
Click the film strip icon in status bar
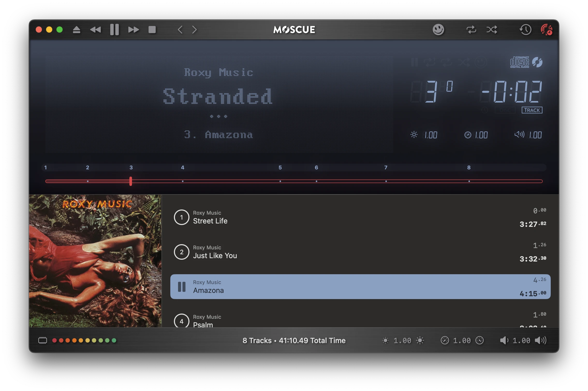[43, 340]
